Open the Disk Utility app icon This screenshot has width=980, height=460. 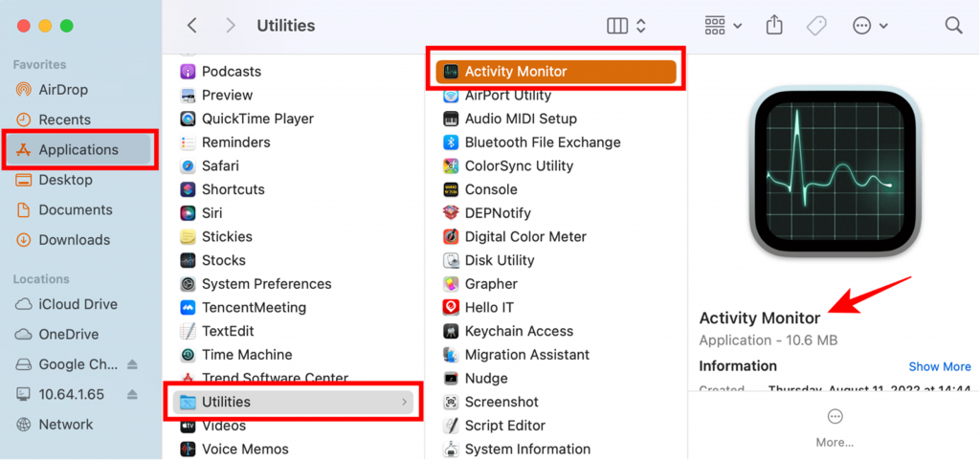click(451, 260)
